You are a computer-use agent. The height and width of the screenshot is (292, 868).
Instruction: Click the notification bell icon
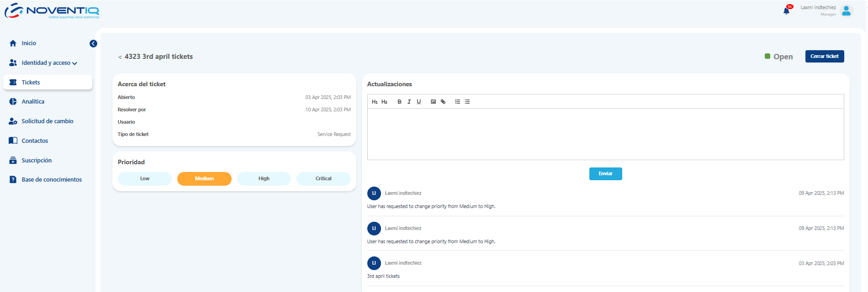pyautogui.click(x=786, y=11)
